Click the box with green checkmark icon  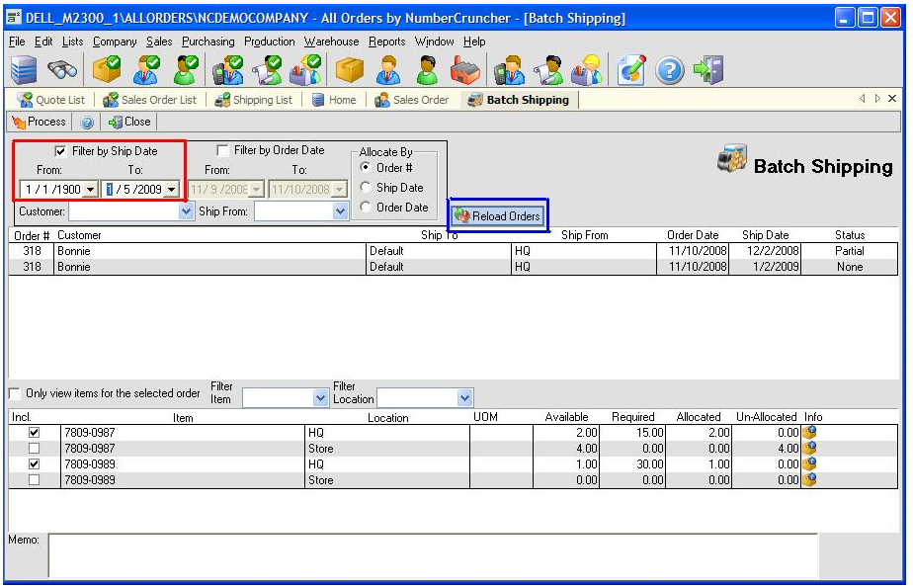coord(107,70)
